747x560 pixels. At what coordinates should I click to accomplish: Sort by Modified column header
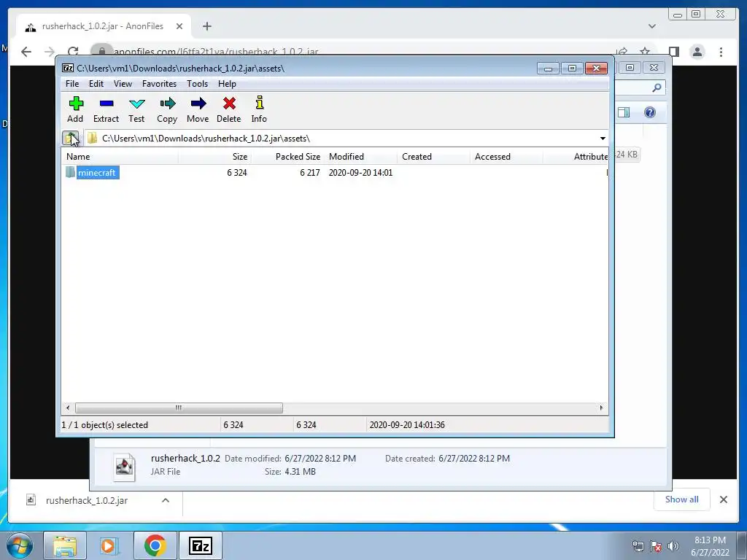point(360,157)
